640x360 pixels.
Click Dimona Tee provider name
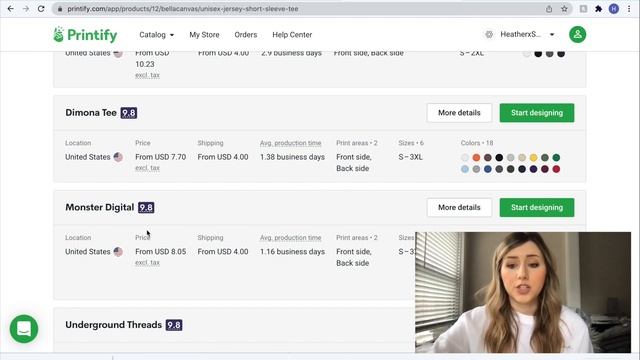(91, 113)
